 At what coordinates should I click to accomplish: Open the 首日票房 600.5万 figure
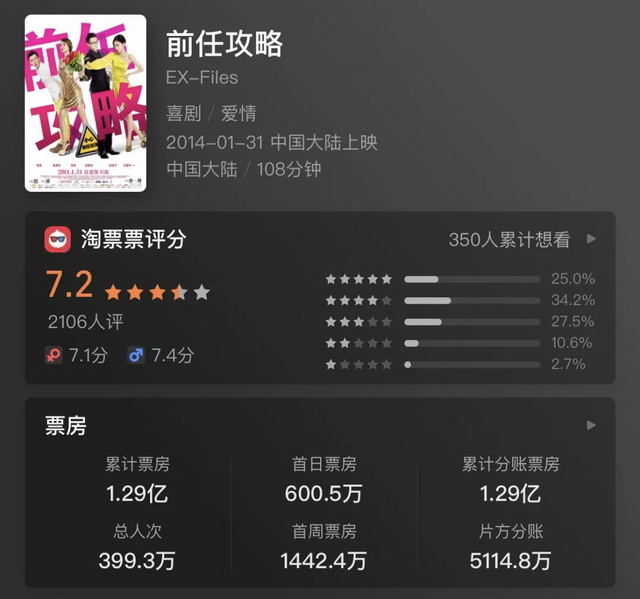tap(324, 494)
